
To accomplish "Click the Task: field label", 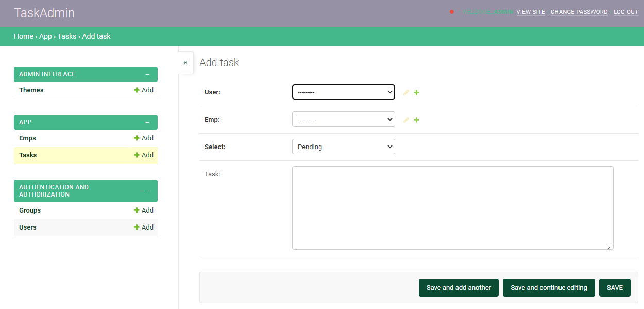I will click(x=212, y=174).
